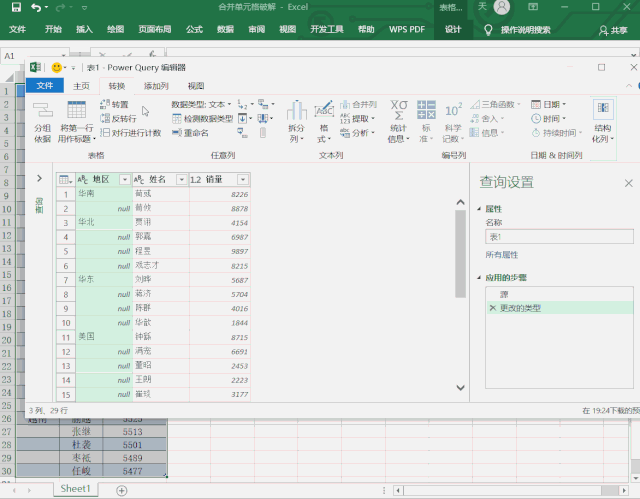Click the table corner menu icon

(x=65, y=180)
